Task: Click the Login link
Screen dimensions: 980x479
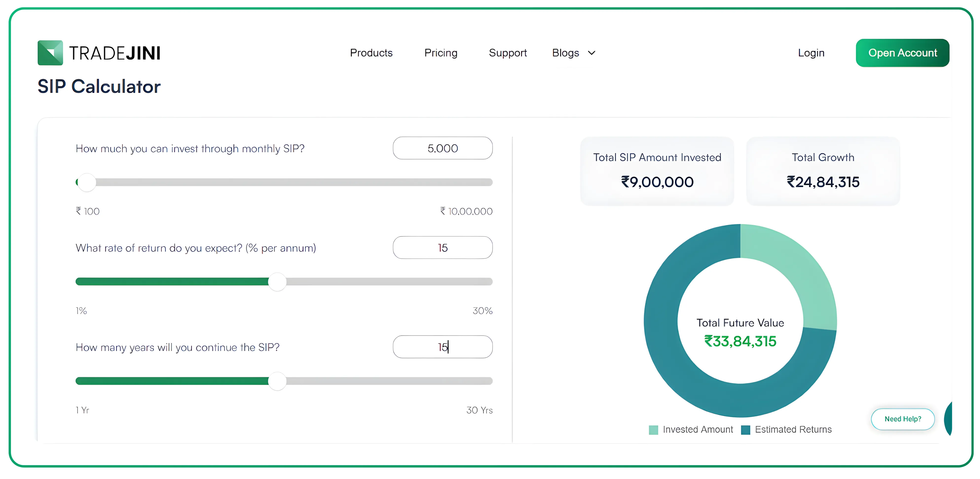Action: point(811,53)
